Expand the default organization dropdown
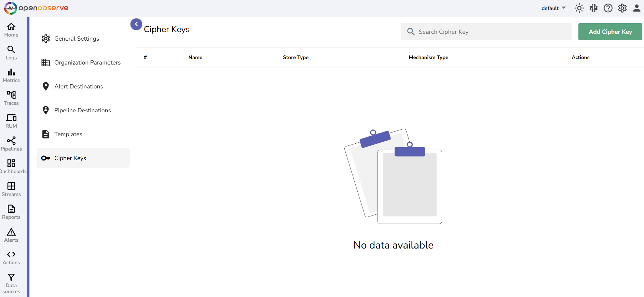This screenshot has height=297, width=644. 553,8
